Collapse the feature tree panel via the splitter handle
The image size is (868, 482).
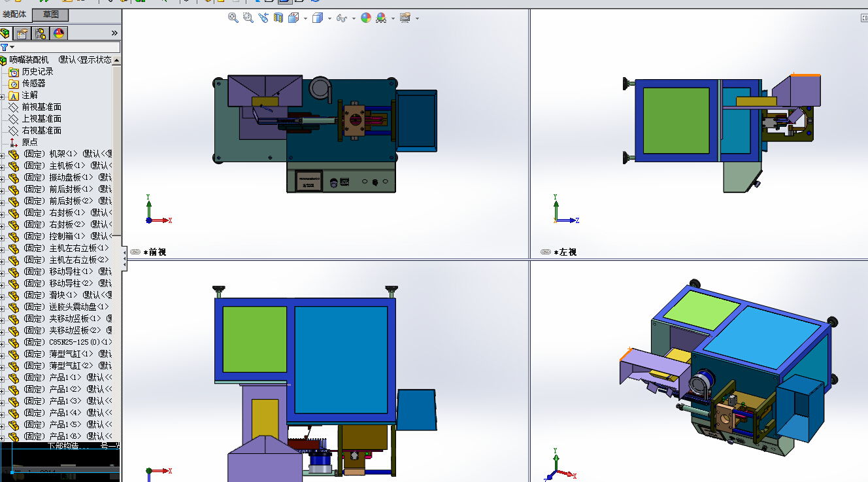(124, 259)
